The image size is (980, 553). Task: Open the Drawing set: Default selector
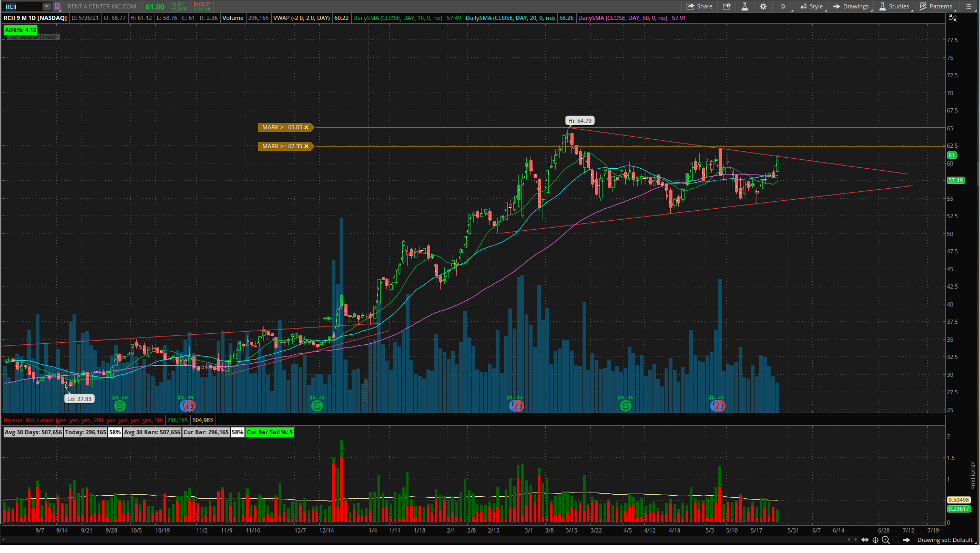click(x=945, y=540)
